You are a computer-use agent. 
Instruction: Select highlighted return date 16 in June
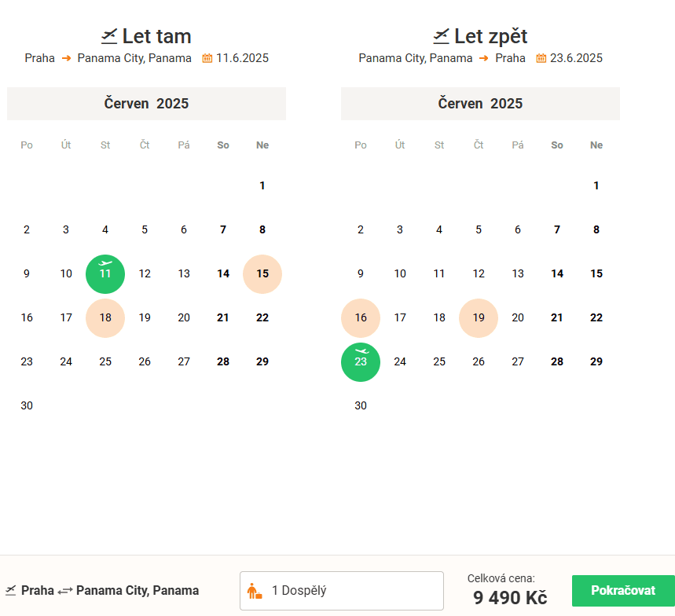click(361, 318)
